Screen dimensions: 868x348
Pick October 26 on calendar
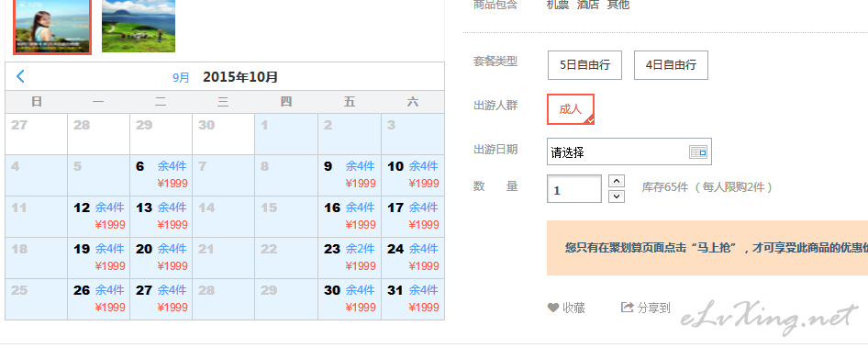(x=98, y=299)
